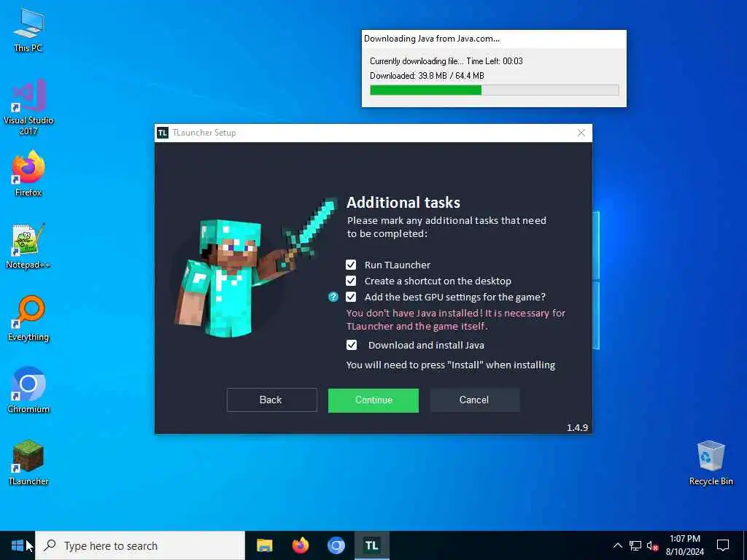
Task: Uncheck Download and install Java
Action: [351, 345]
